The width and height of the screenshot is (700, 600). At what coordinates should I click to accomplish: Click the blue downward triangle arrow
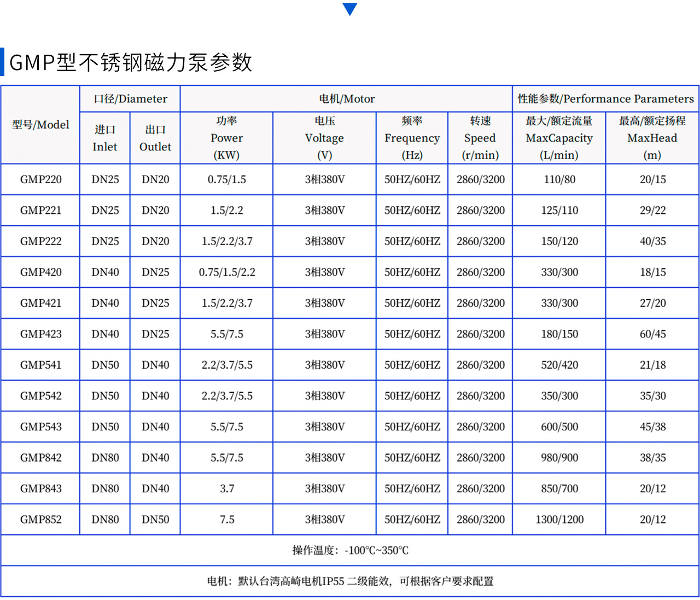pos(349,9)
